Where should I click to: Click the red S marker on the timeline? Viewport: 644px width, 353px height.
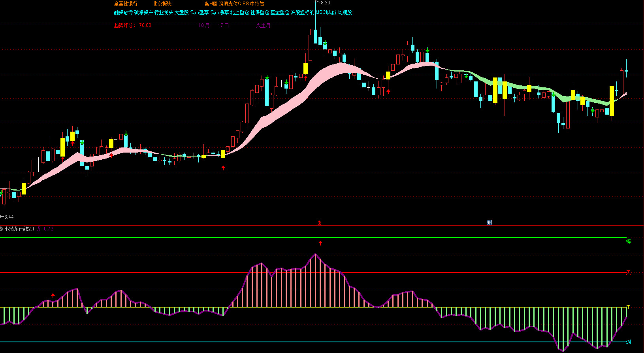pyautogui.click(x=320, y=223)
